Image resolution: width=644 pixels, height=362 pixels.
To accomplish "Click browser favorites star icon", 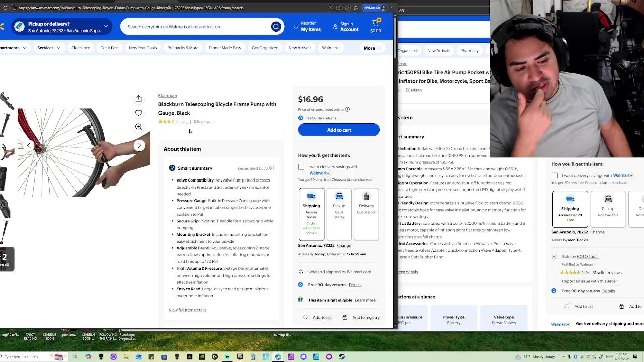I will 347,8.
